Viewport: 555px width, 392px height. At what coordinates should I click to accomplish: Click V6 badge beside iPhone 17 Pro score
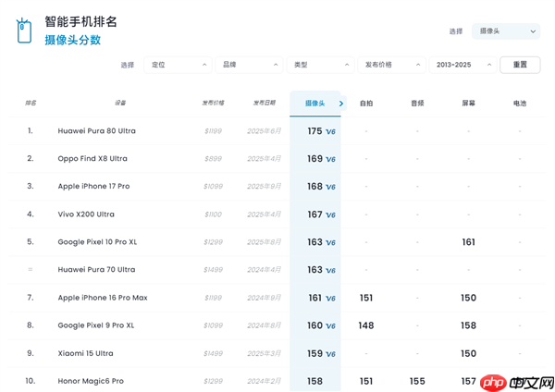point(330,188)
